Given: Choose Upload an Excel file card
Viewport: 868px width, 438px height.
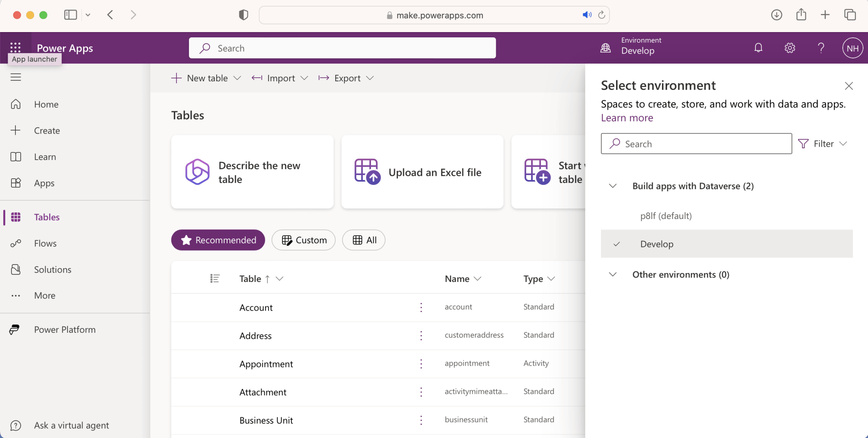Looking at the screenshot, I should pos(422,172).
